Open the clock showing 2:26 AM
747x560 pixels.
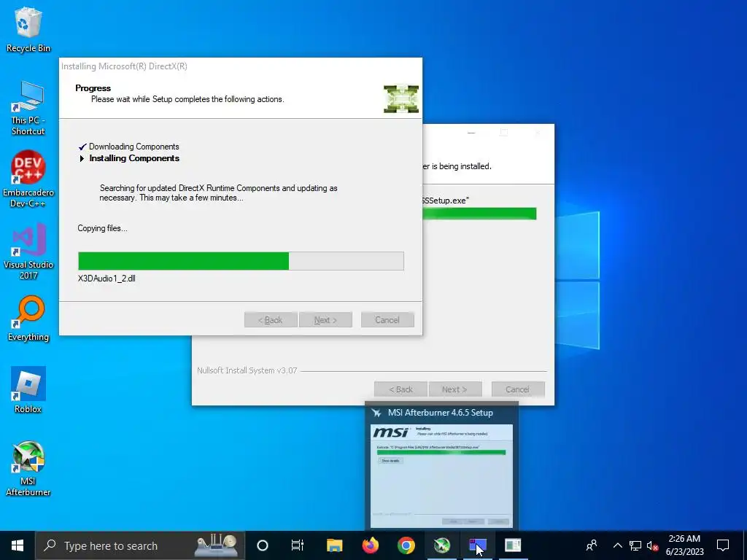(684, 545)
